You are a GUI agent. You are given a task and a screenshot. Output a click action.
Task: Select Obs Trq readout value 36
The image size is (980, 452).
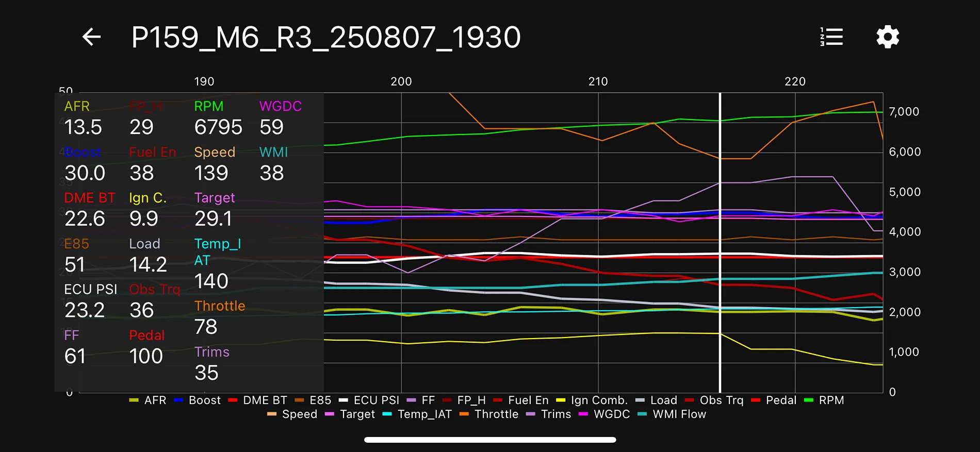tap(141, 310)
